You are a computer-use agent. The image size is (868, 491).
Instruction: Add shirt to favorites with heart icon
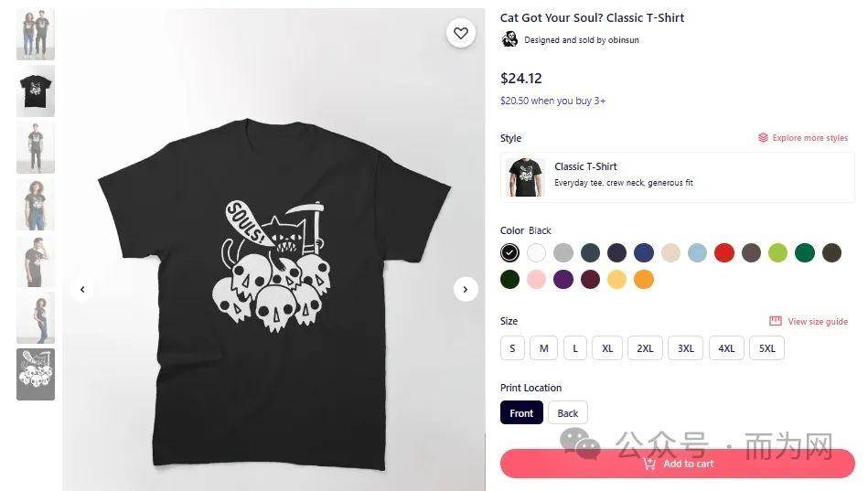click(x=461, y=33)
